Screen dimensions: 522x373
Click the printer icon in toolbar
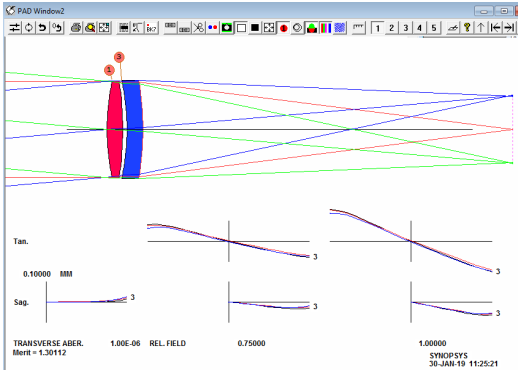pyautogui.click(x=76, y=28)
